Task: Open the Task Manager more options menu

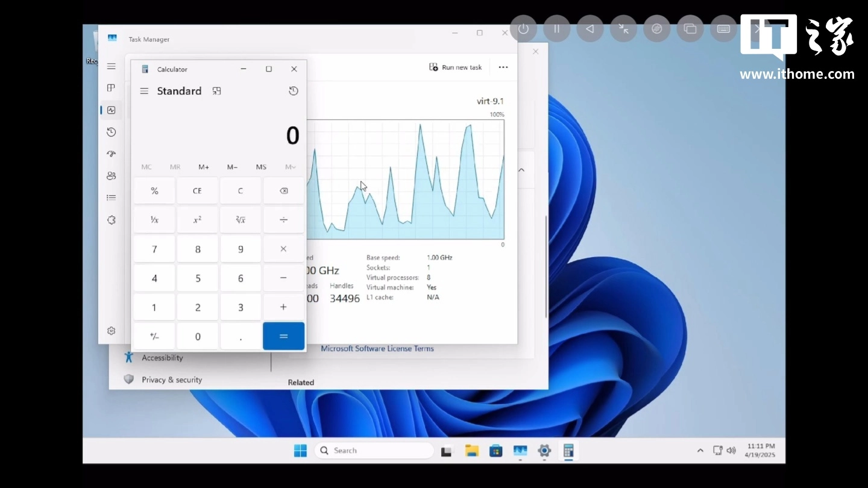Action: pyautogui.click(x=503, y=67)
